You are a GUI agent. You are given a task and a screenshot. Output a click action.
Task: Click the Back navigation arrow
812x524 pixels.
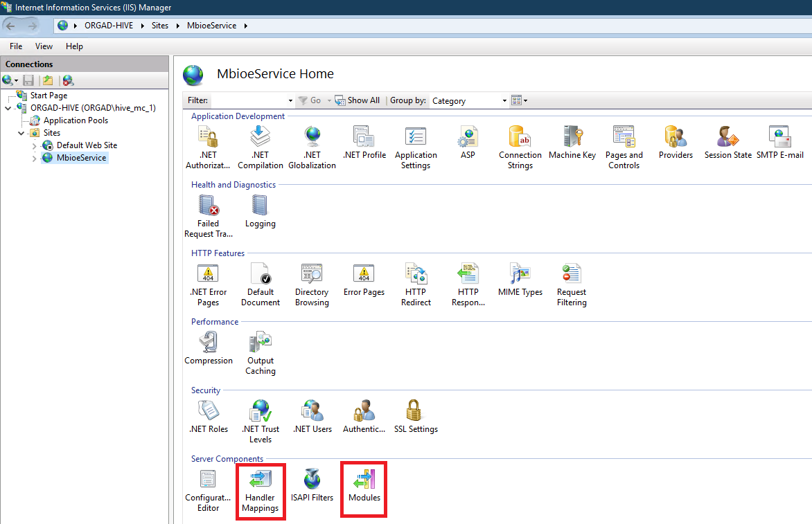11,26
